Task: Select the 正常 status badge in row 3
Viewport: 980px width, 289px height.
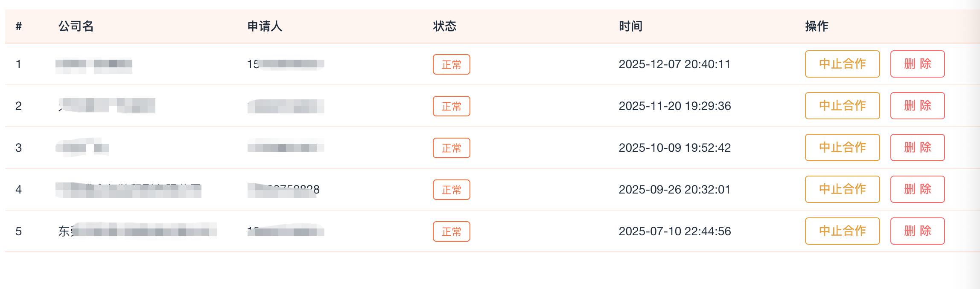Action: click(451, 148)
